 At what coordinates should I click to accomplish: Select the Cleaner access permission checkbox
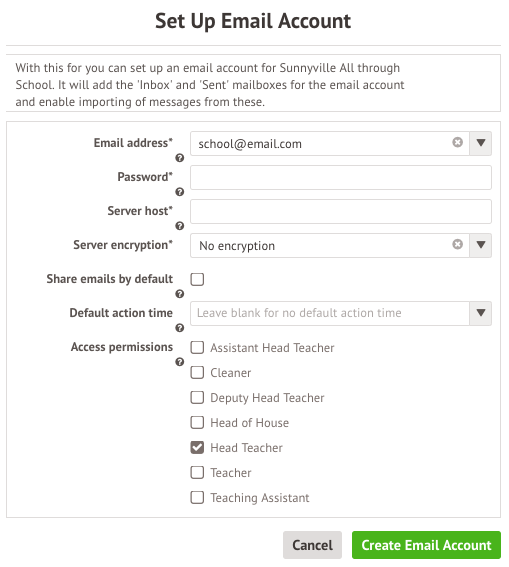197,372
